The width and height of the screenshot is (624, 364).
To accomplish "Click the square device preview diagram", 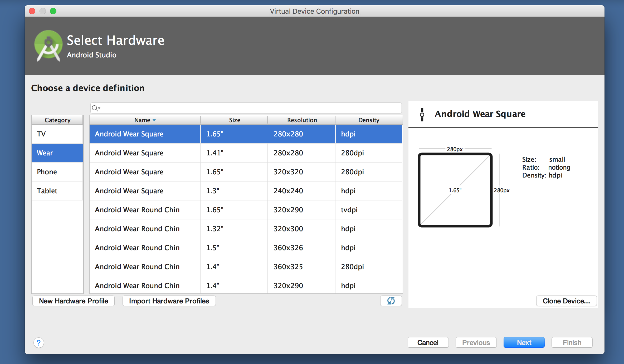I will 455,190.
